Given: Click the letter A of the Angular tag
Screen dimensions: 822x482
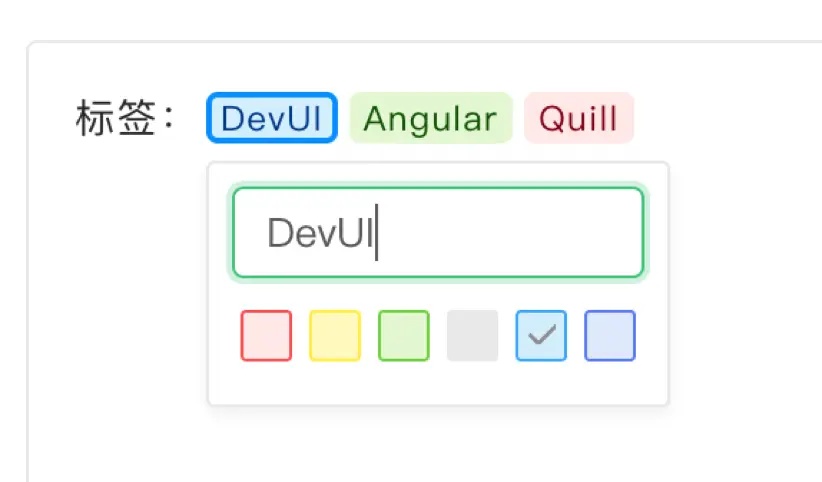Looking at the screenshot, I should 375,119.
